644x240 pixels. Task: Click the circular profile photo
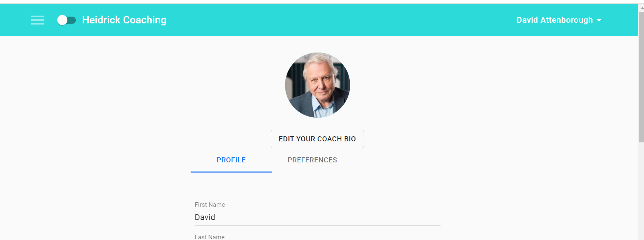pyautogui.click(x=317, y=85)
